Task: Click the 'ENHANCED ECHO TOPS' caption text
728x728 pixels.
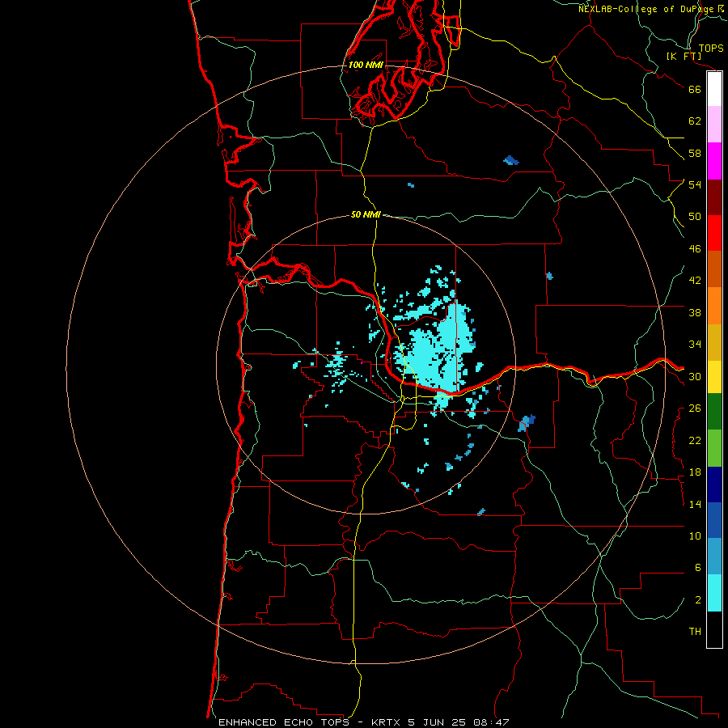Action: [284, 722]
